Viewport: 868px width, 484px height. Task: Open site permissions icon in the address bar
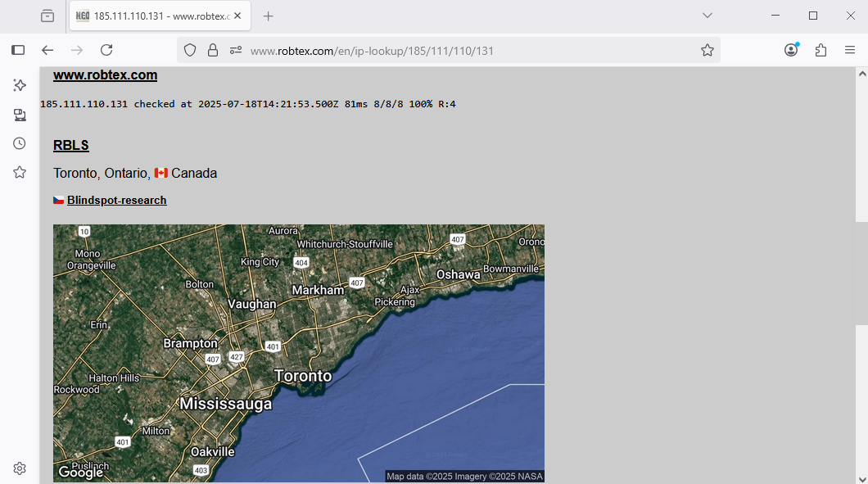coord(236,50)
